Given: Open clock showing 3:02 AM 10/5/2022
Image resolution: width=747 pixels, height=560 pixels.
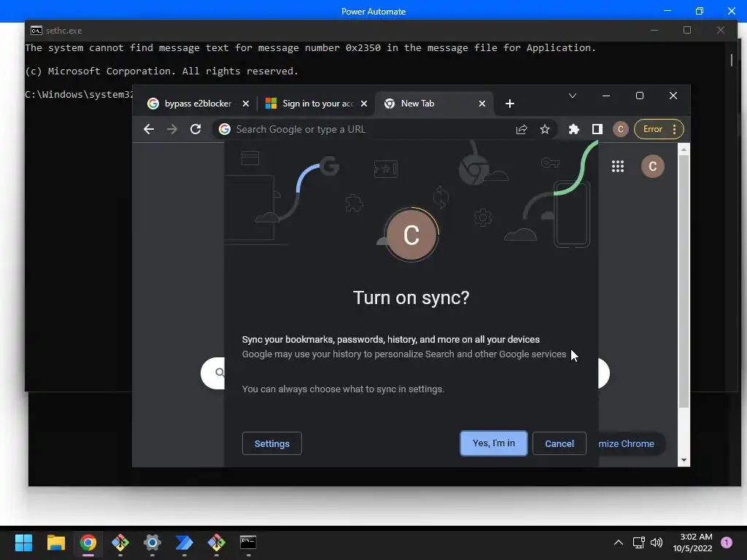Looking at the screenshot, I should pyautogui.click(x=693, y=542).
